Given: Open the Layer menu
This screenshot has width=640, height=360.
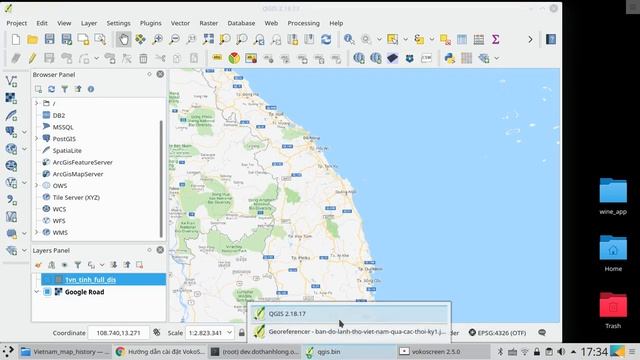Looking at the screenshot, I should (89, 23).
